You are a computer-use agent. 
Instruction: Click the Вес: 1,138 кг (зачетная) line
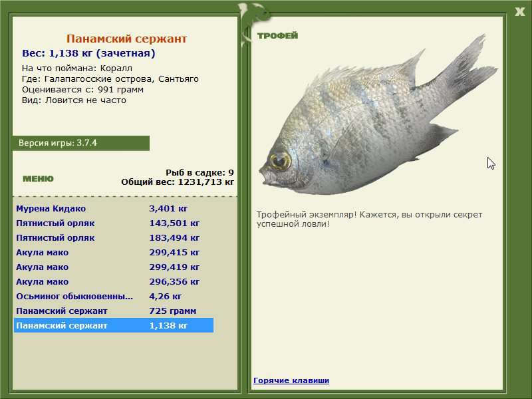88,53
